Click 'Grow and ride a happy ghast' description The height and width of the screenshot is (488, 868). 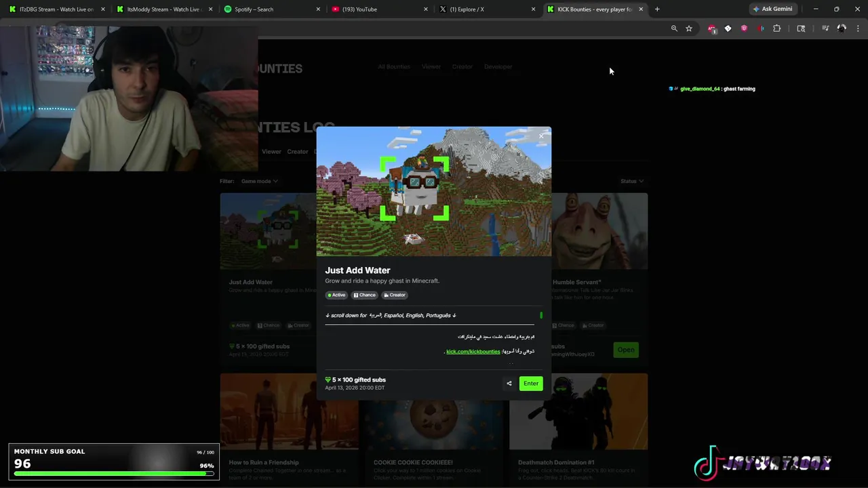382,281
